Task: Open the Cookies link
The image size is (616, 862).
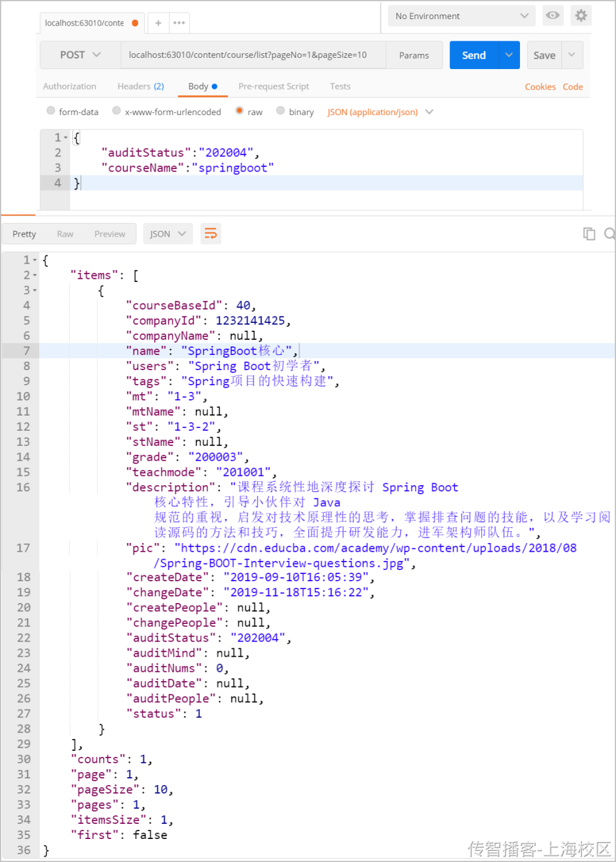Action: [540, 87]
